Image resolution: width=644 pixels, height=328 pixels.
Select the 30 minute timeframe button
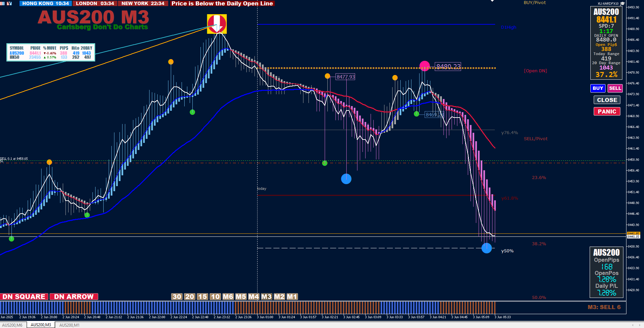177,297
